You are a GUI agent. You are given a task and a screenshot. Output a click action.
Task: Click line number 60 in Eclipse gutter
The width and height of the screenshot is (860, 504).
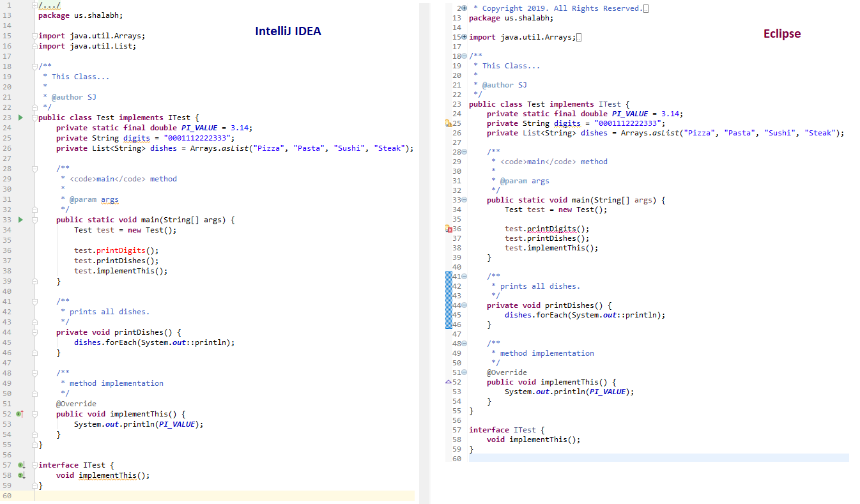point(456,459)
